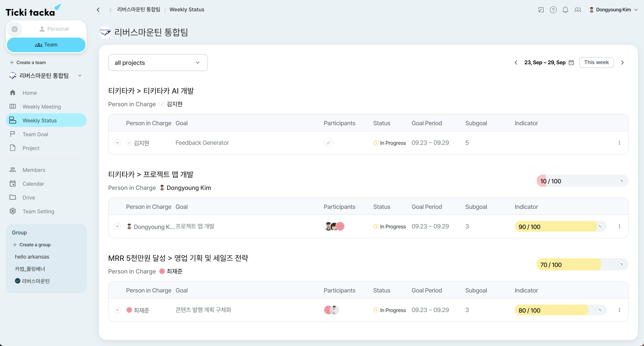Click the Team Goal flag icon
644x346 pixels.
[13, 134]
